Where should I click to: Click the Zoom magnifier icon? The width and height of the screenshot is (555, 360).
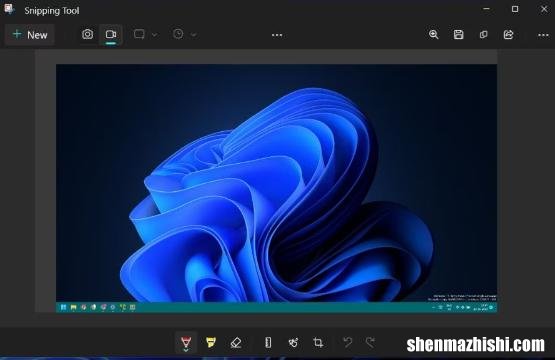click(x=434, y=34)
